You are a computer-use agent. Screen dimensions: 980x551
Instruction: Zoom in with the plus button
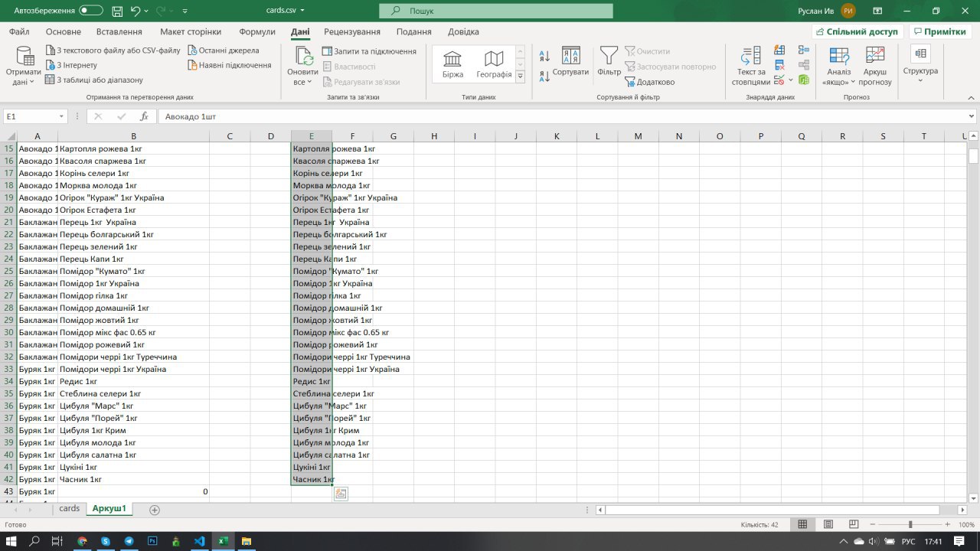949,524
